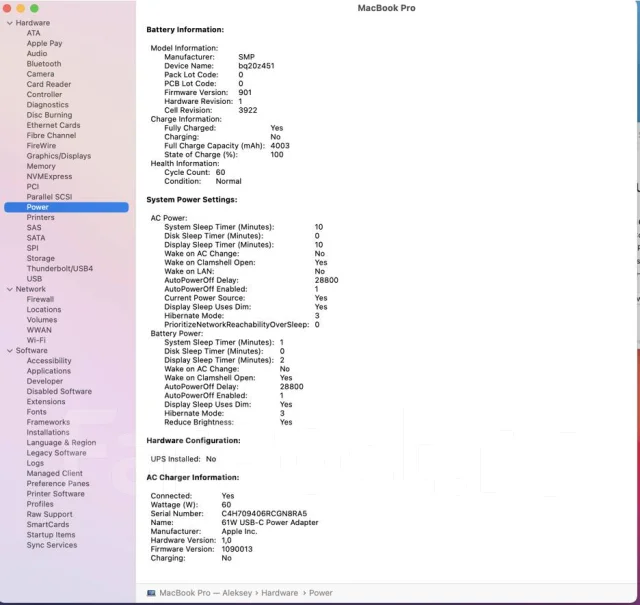Open SATA hardware info
640x605 pixels.
pyautogui.click(x=36, y=238)
